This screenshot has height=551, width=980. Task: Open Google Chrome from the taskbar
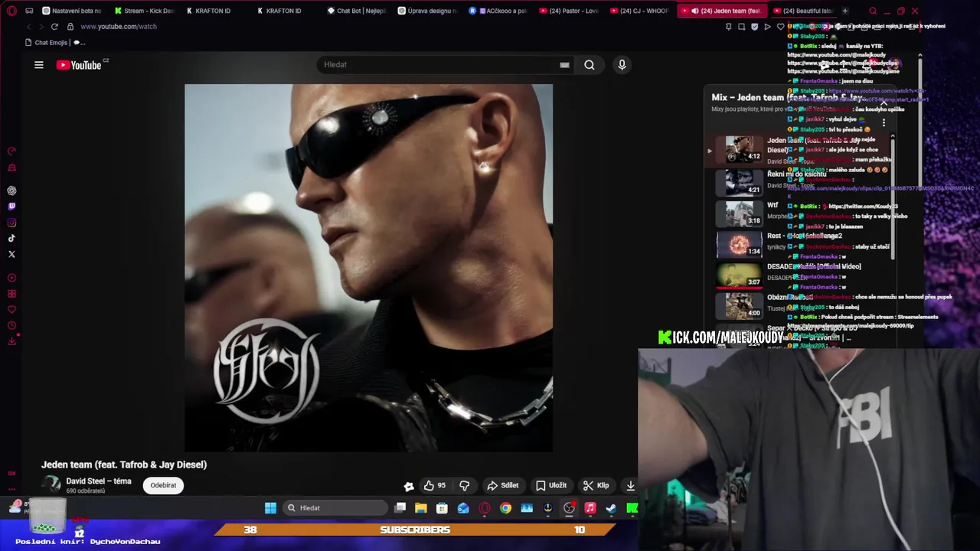505,508
